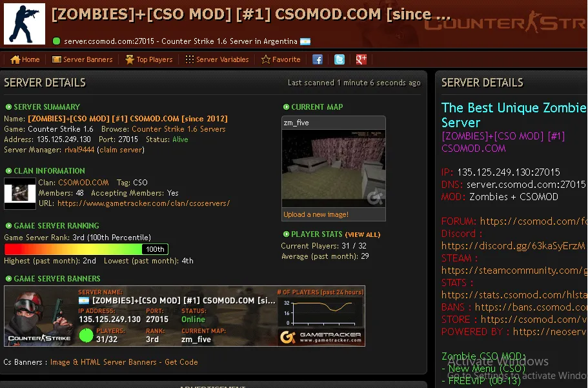588x388 pixels.
Task: Share the server on Facebook
Action: click(318, 59)
